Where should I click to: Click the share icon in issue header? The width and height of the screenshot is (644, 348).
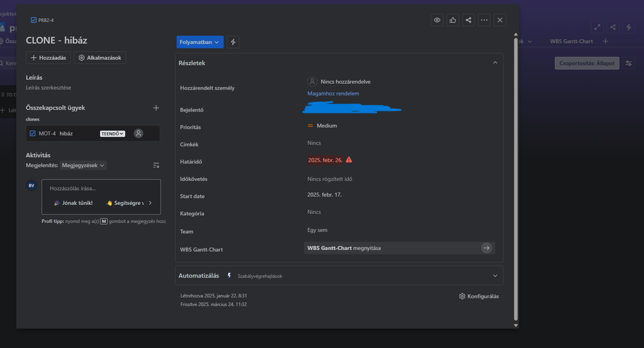point(469,20)
